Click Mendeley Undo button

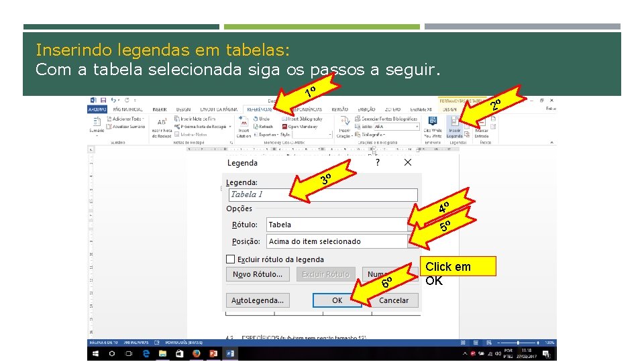[x=261, y=119]
